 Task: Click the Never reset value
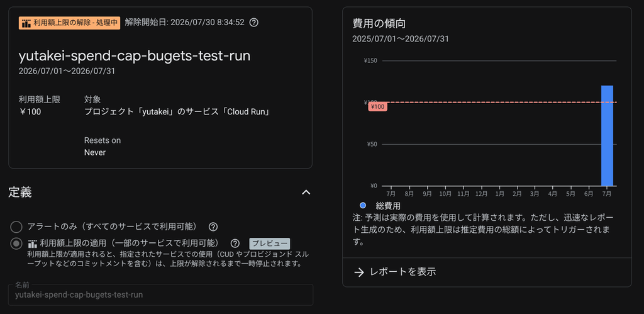(95, 152)
